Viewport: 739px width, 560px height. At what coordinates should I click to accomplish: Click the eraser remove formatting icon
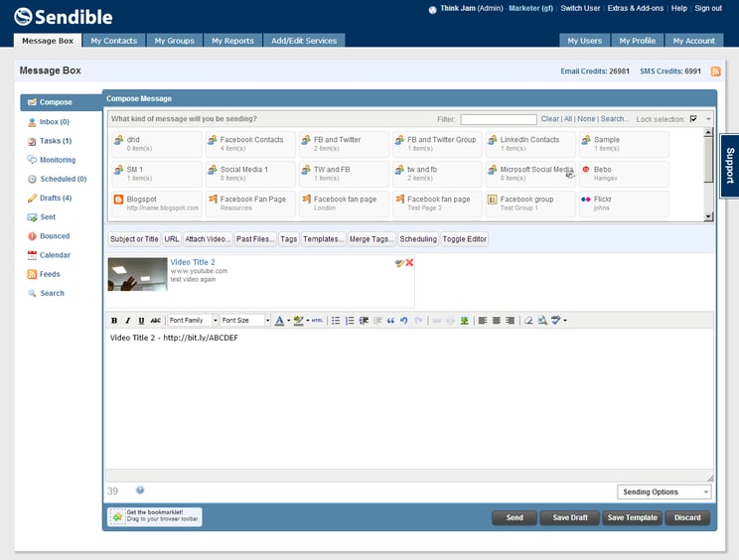[528, 321]
